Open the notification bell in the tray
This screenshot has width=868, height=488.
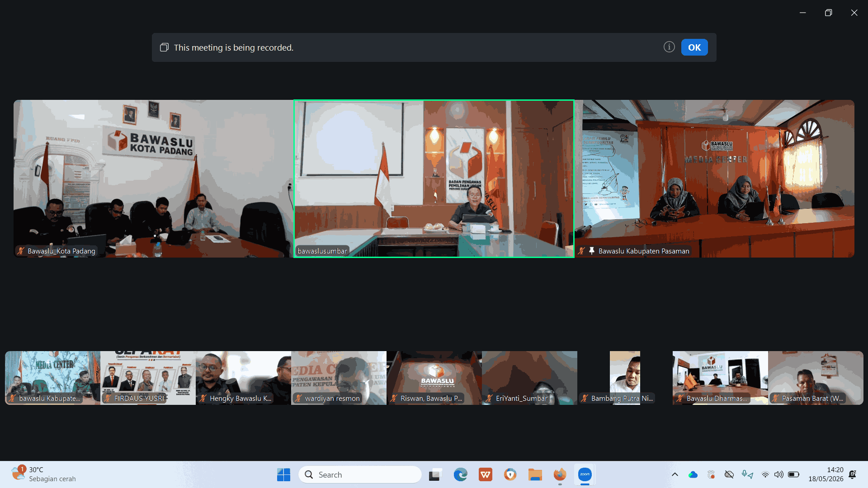click(852, 474)
